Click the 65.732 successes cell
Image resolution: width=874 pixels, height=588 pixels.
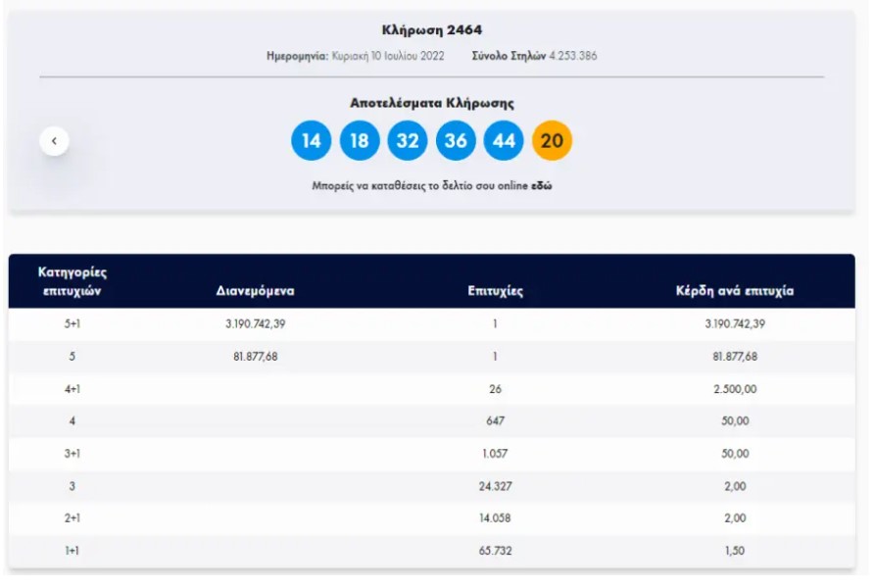495,551
